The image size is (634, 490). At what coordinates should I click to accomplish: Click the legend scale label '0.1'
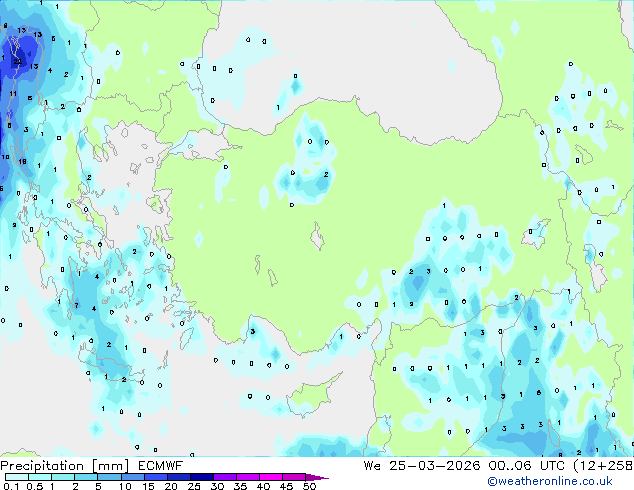pyautogui.click(x=11, y=486)
